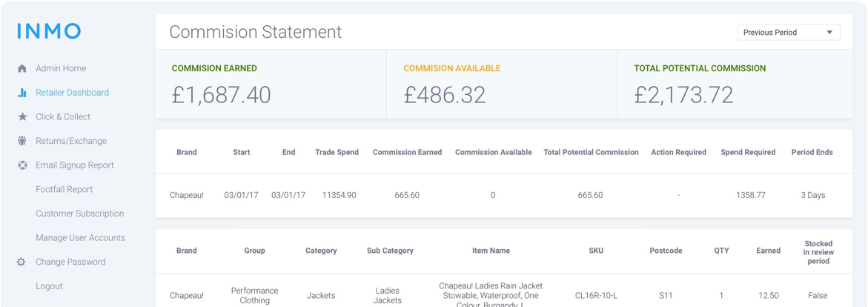868x307 pixels.
Task: Click the Email Signup Report lifebuoy icon
Action: pyautogui.click(x=22, y=165)
